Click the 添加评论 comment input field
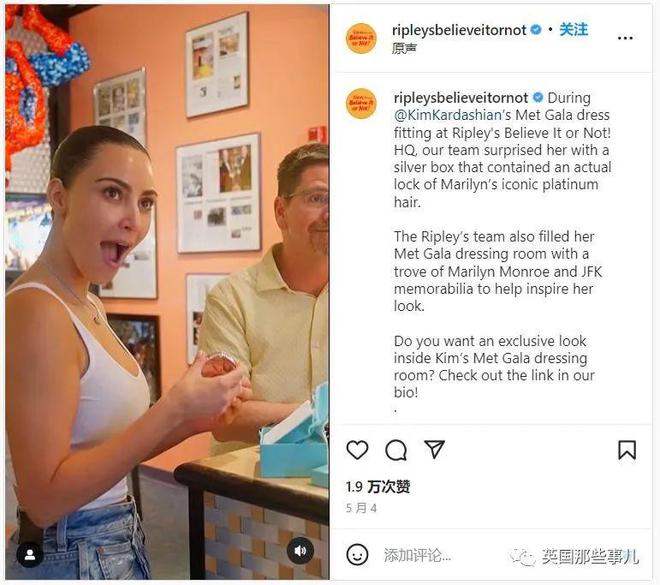 pos(442,555)
